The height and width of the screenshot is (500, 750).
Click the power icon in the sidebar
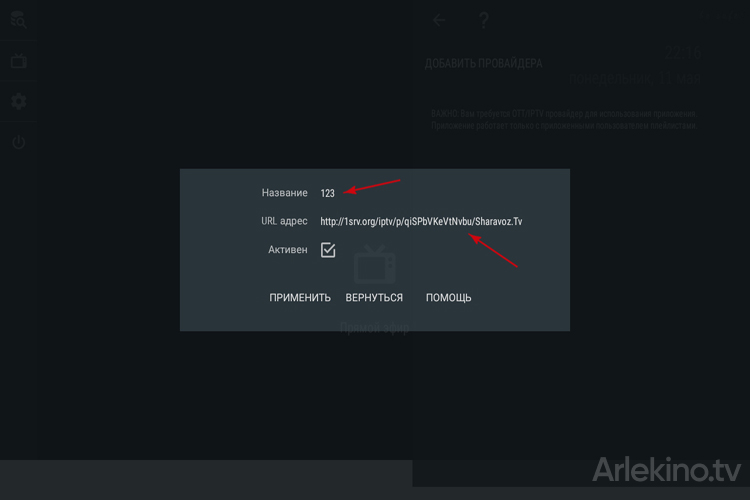tap(19, 142)
